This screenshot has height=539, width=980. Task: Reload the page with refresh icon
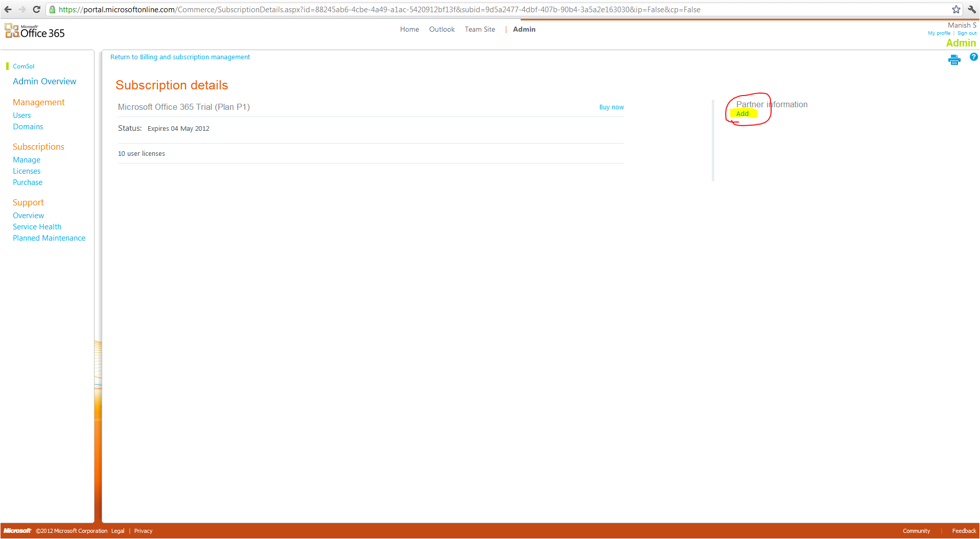click(x=36, y=9)
